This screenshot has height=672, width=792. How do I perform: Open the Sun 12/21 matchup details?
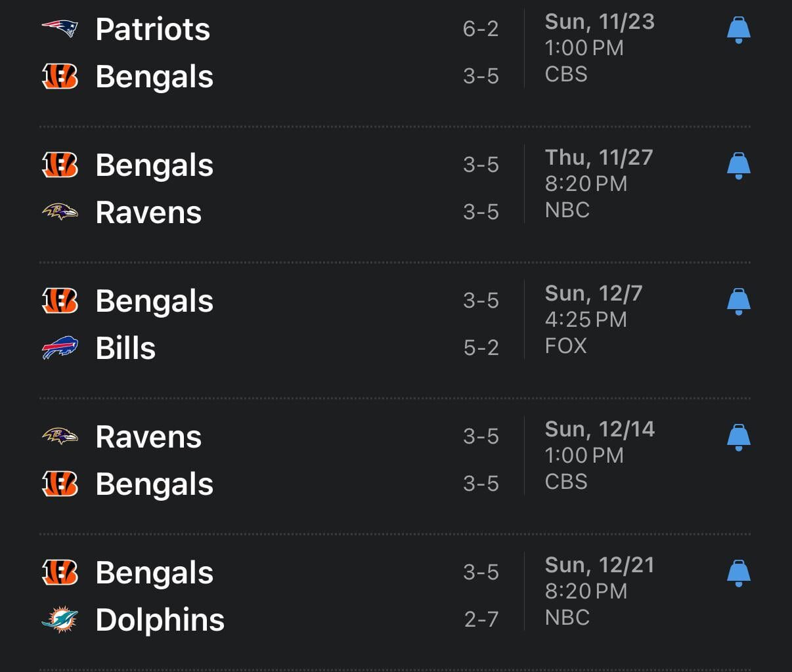coord(600,565)
